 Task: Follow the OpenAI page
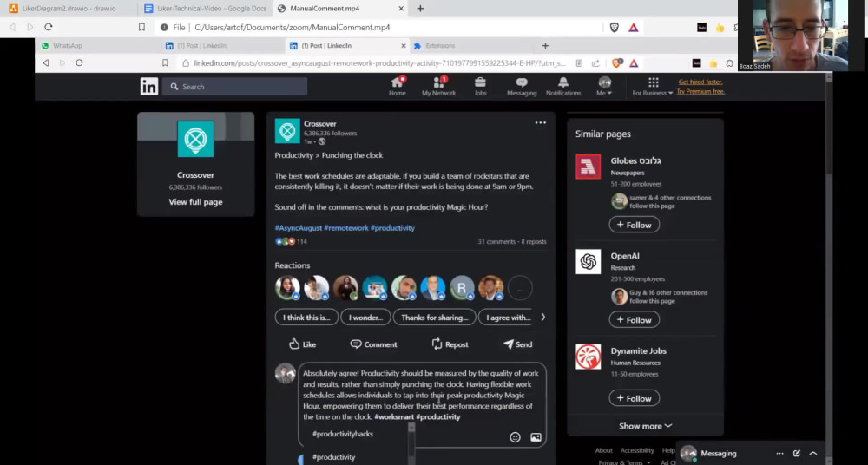[x=634, y=320]
